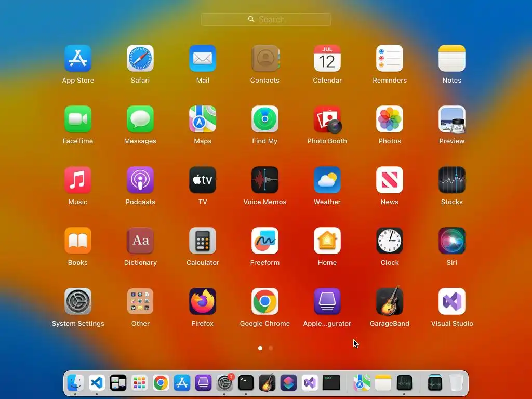Image resolution: width=532 pixels, height=399 pixels.
Task: Open the Trash in the Dock
Action: (x=456, y=383)
